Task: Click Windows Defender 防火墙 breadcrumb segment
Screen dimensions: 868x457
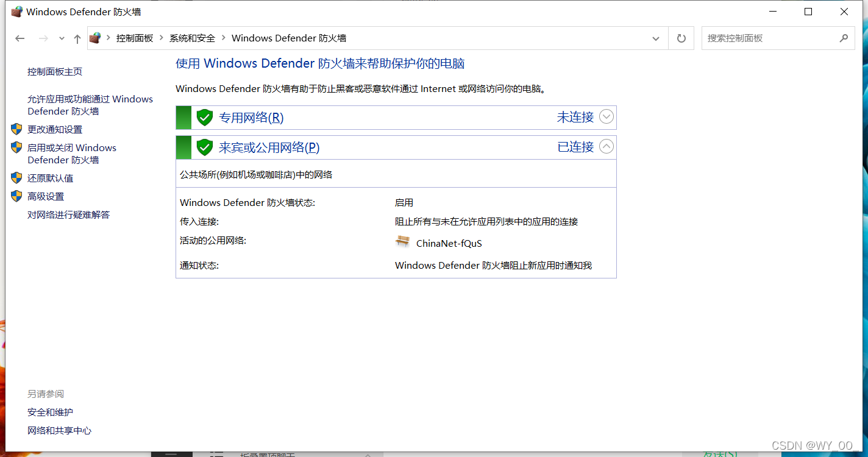Action: click(289, 38)
